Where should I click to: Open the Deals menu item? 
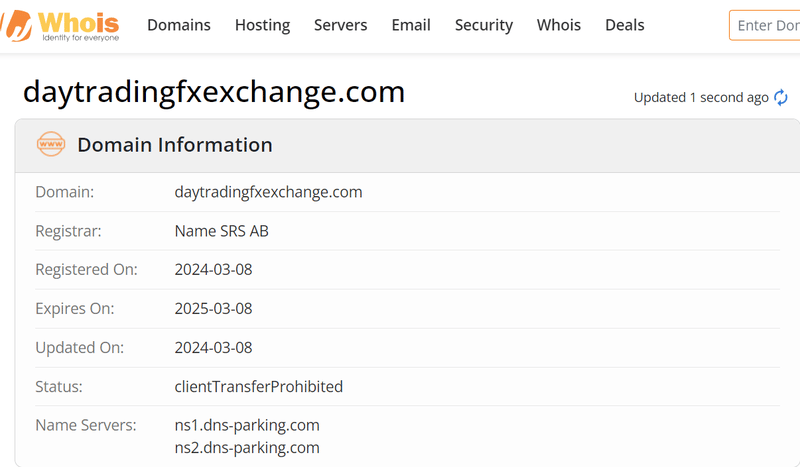624,25
